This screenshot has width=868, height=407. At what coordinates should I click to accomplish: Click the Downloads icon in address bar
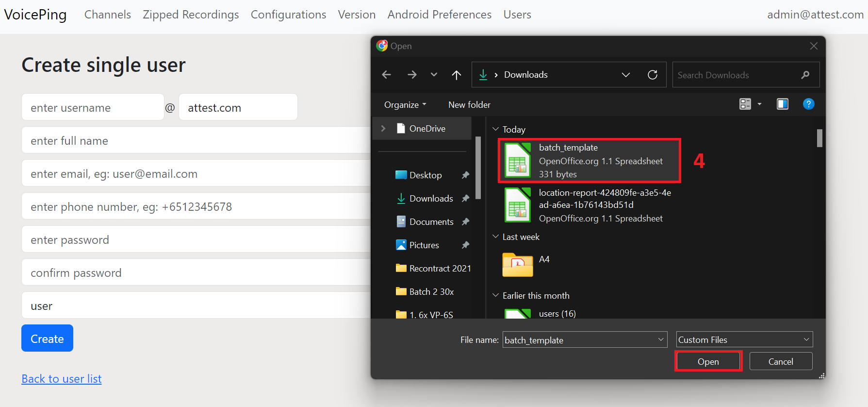tap(483, 75)
